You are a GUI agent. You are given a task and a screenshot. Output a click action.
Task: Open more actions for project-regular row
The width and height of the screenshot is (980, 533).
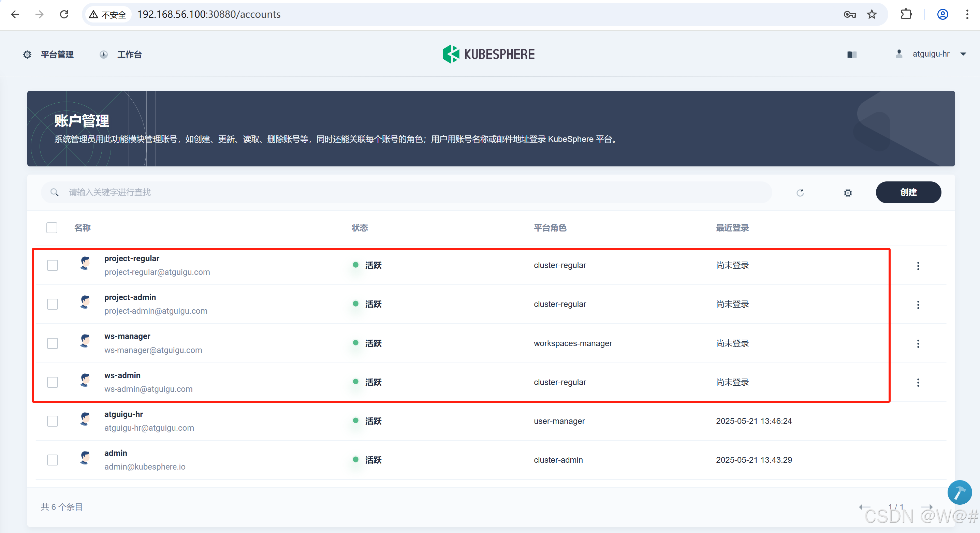pos(918,266)
